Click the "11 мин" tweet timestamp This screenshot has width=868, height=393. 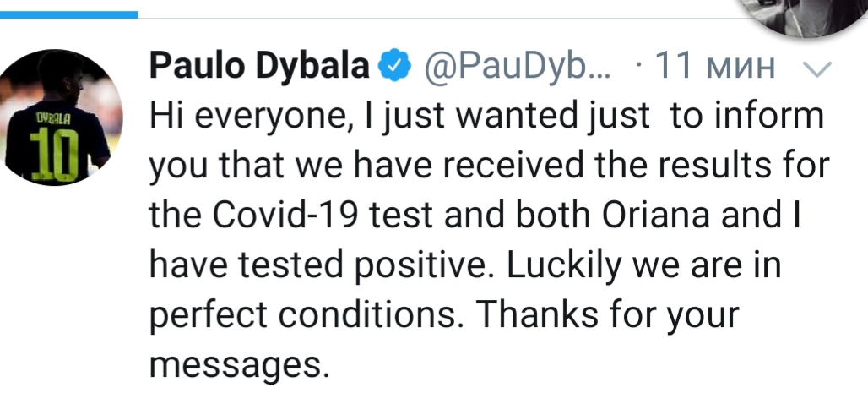click(x=714, y=68)
